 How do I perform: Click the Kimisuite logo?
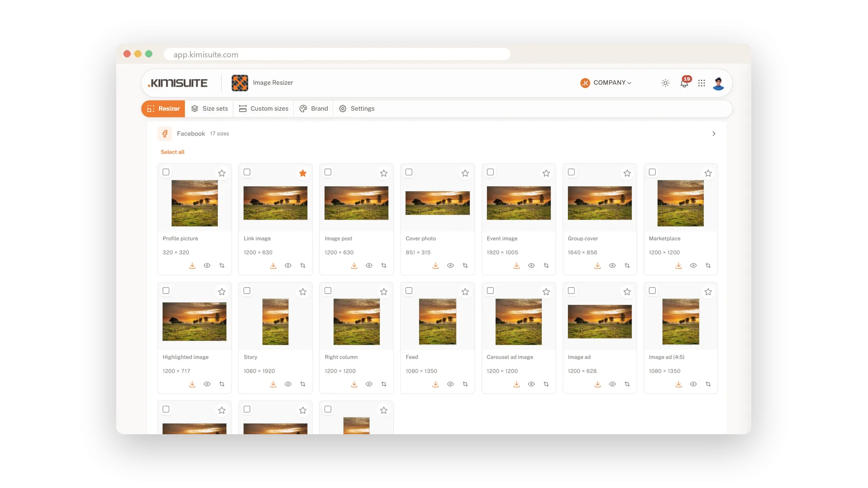tap(178, 83)
